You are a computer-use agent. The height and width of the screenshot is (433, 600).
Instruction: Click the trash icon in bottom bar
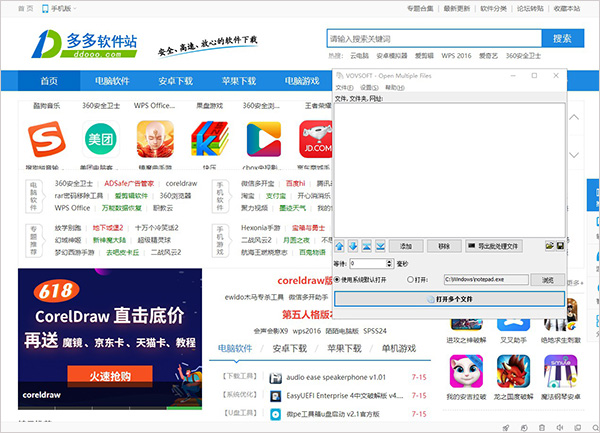(542, 428)
